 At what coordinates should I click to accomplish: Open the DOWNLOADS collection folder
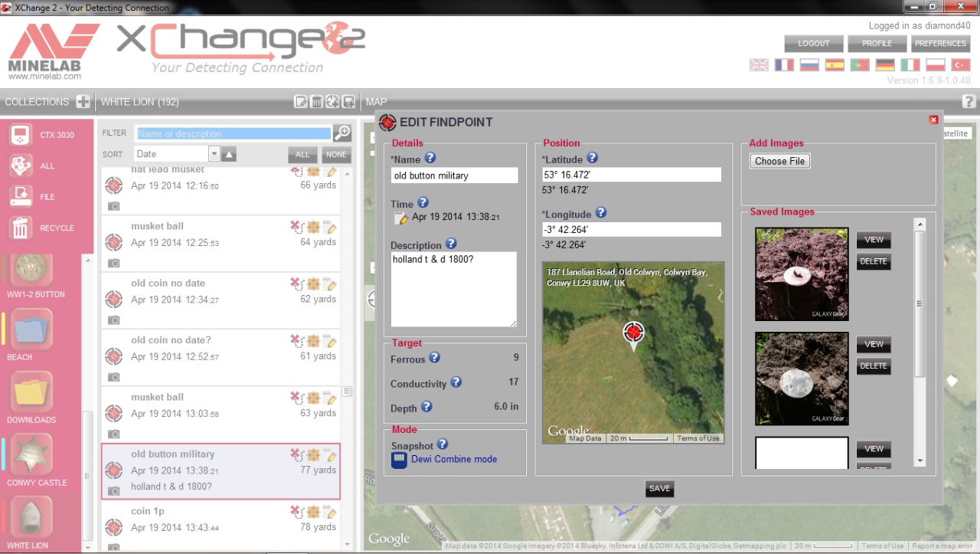pos(31,393)
